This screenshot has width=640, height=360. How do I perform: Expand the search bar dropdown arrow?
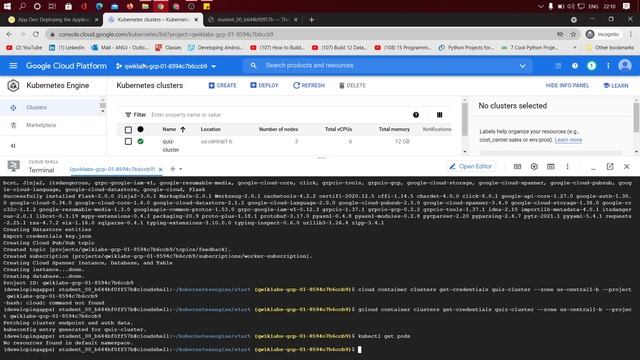[522, 66]
